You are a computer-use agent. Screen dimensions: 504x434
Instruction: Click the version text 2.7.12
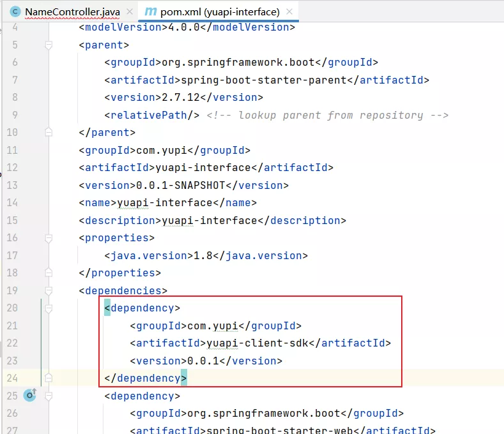(x=181, y=98)
